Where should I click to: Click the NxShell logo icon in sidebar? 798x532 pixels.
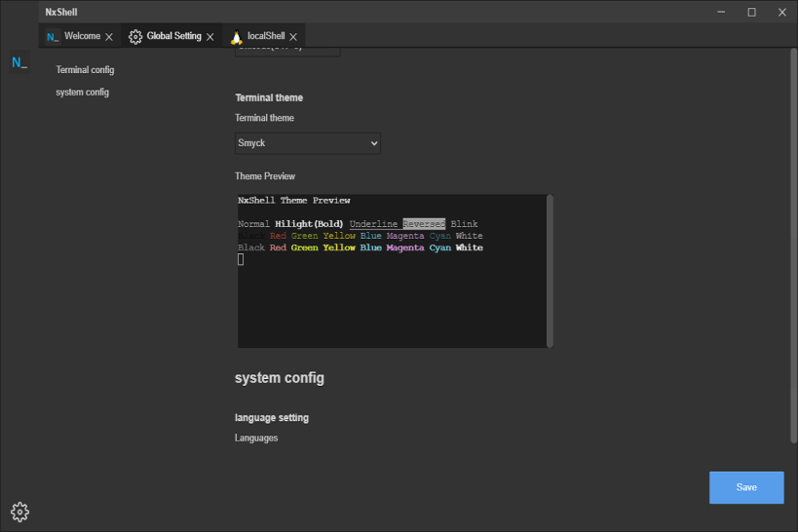click(x=19, y=62)
